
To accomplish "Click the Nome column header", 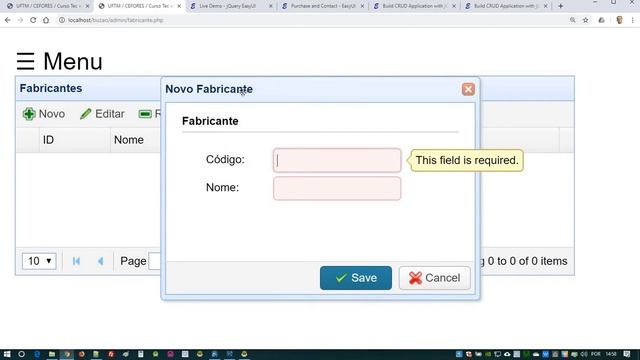I will tap(129, 140).
